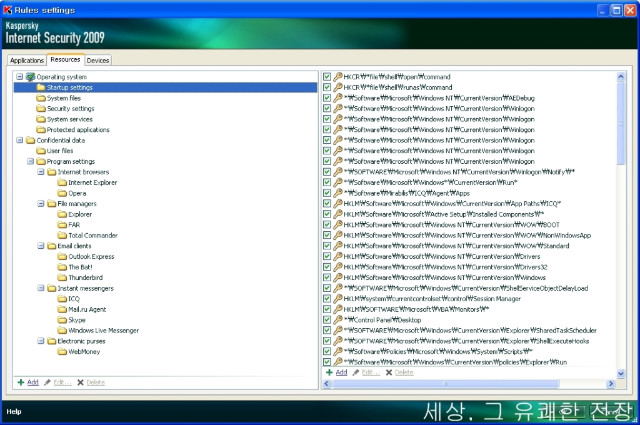
Task: Collapse the Internet browsers tree node
Action: pos(40,172)
